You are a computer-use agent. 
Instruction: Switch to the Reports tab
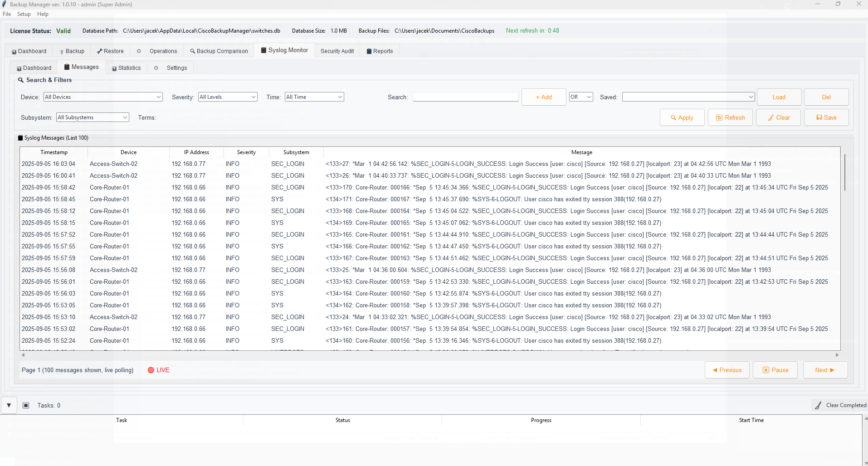coord(380,51)
